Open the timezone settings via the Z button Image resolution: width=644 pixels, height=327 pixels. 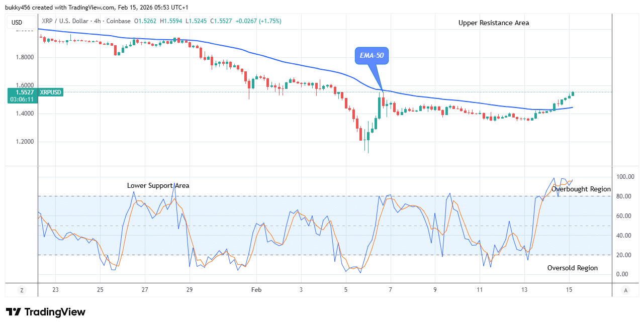click(x=21, y=290)
